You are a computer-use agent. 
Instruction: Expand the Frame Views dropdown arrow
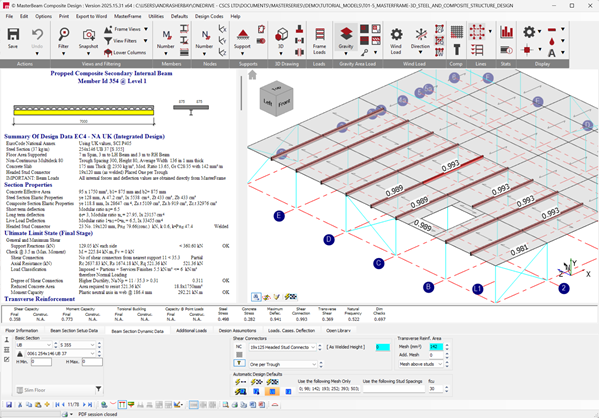coord(146,29)
